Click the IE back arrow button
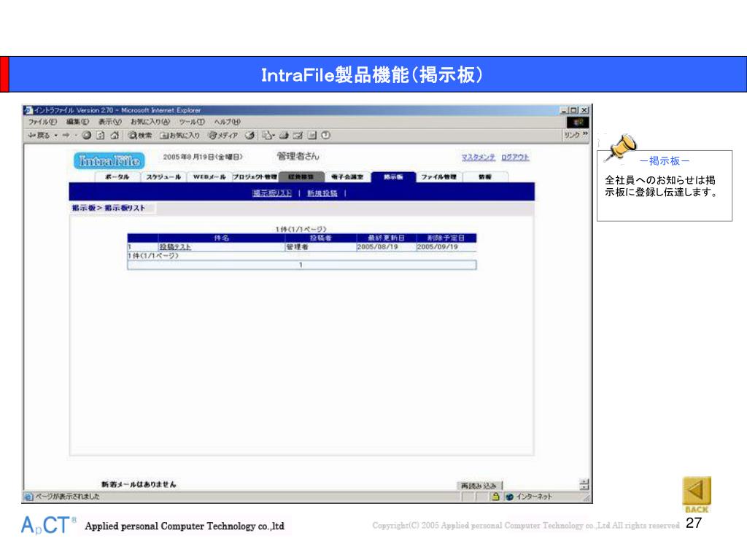The image size is (747, 560). pos(39,136)
